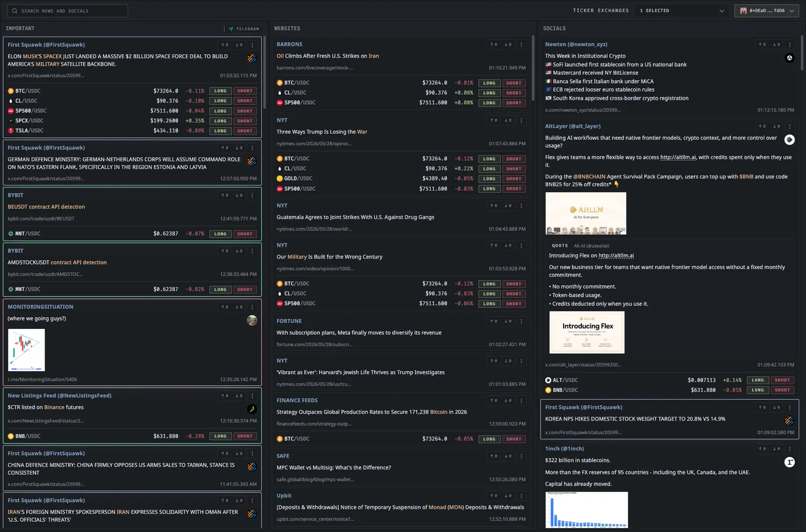
Task: Click First Squawk avatar on China Defence post
Action: [x=251, y=467]
